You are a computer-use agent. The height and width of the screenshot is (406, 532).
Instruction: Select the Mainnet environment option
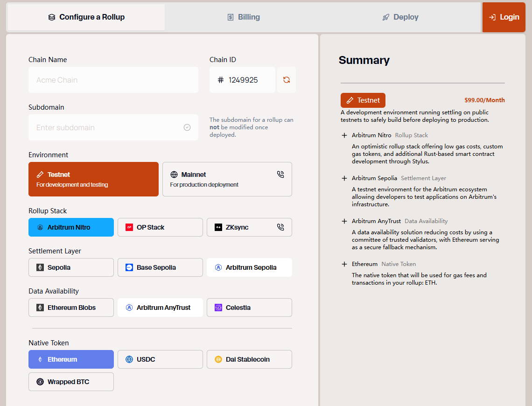227,179
